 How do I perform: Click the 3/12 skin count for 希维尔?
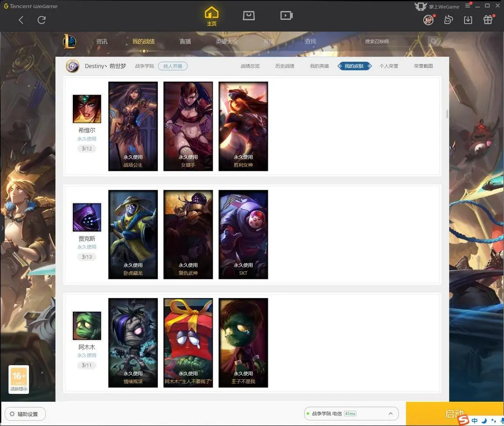(x=87, y=148)
